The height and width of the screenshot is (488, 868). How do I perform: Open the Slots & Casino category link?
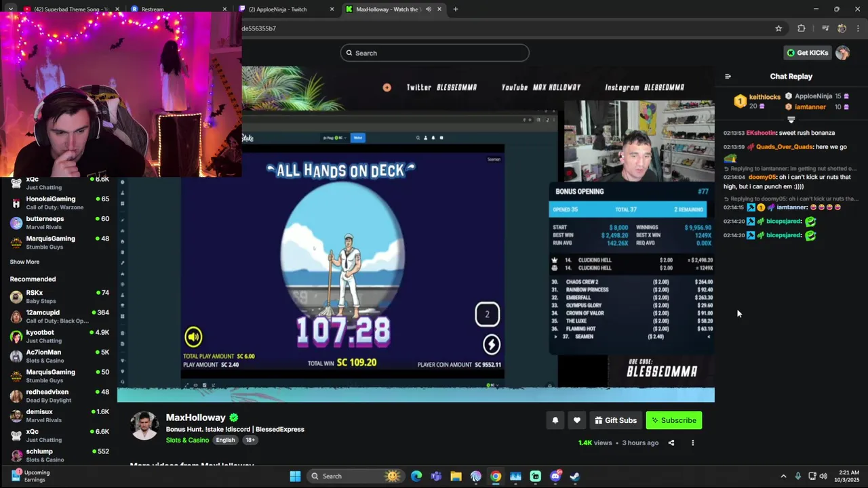coord(187,440)
